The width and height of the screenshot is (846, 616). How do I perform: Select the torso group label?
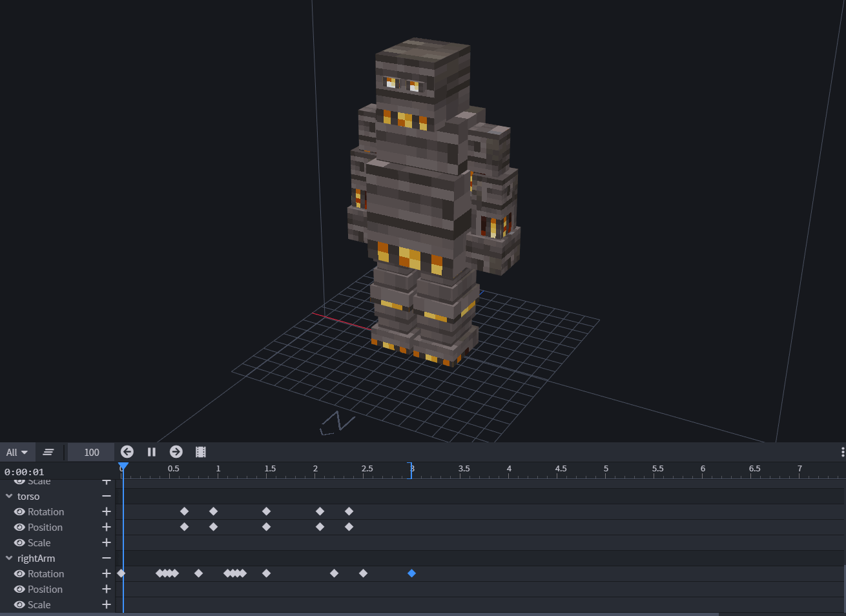pos(28,497)
